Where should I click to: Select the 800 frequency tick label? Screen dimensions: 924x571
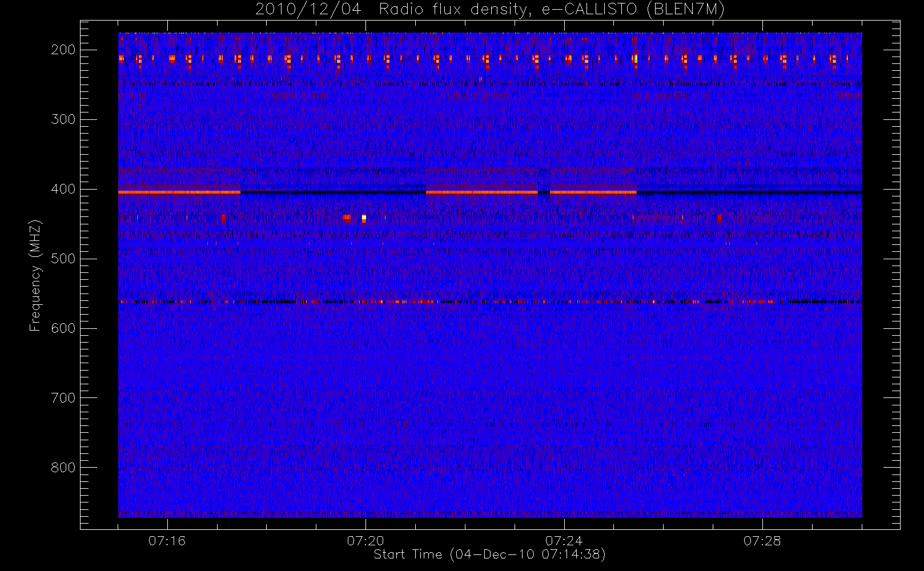[63, 468]
